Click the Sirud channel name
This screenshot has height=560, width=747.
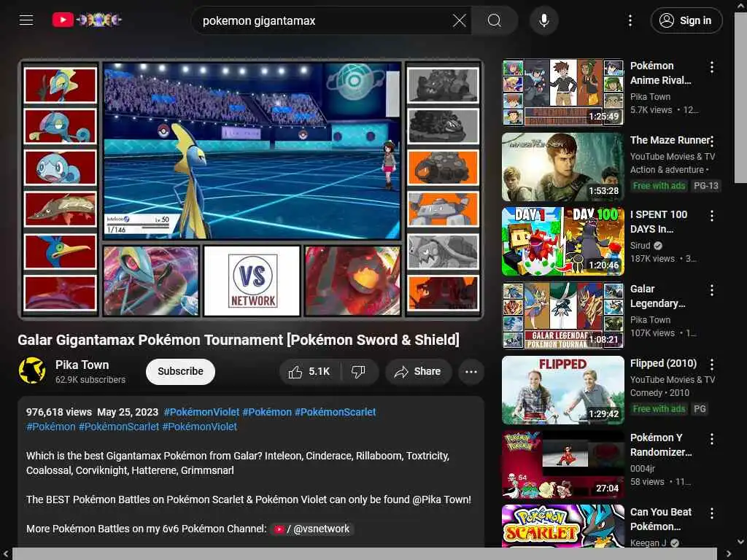click(640, 245)
